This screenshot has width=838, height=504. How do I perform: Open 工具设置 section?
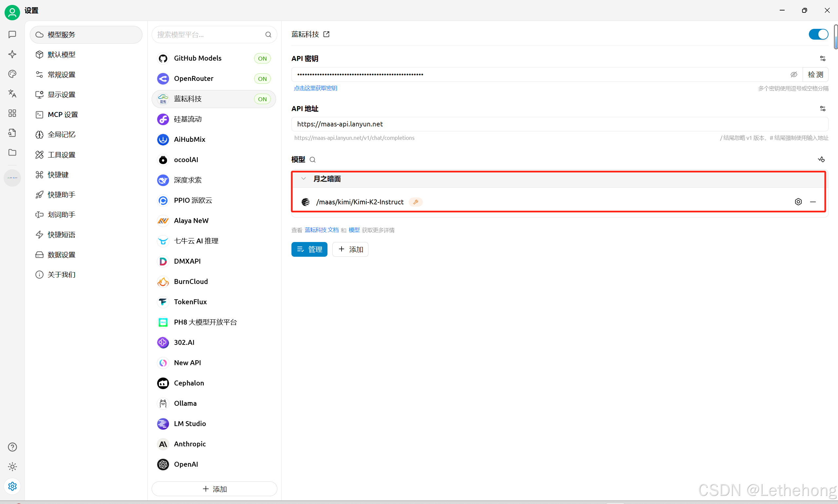coord(86,155)
